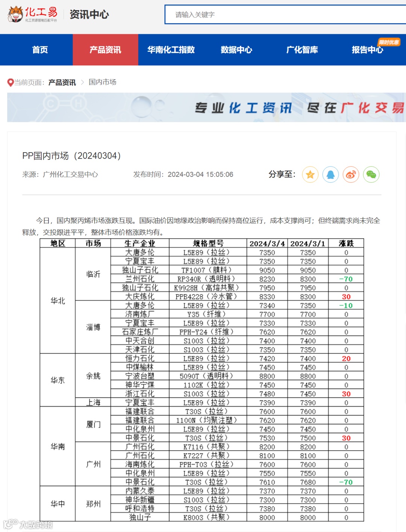Screen dimensions: 406x532
Task: Open the 报告中心 tab
Action: coord(367,50)
